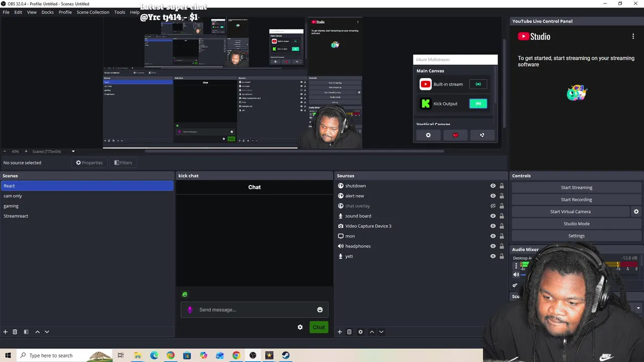Image resolution: width=644 pixels, height=362 pixels.
Task: Open YouTube Studio three-dot menu
Action: click(633, 36)
